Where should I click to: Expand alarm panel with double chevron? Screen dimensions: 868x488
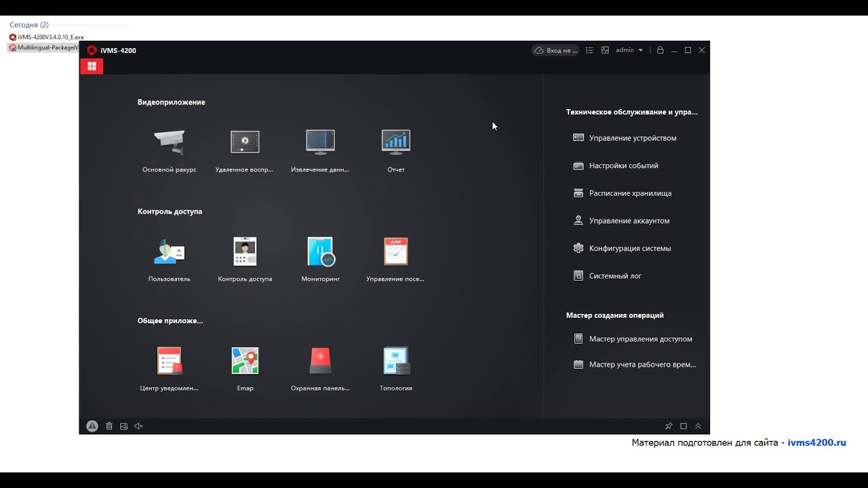pyautogui.click(x=698, y=426)
